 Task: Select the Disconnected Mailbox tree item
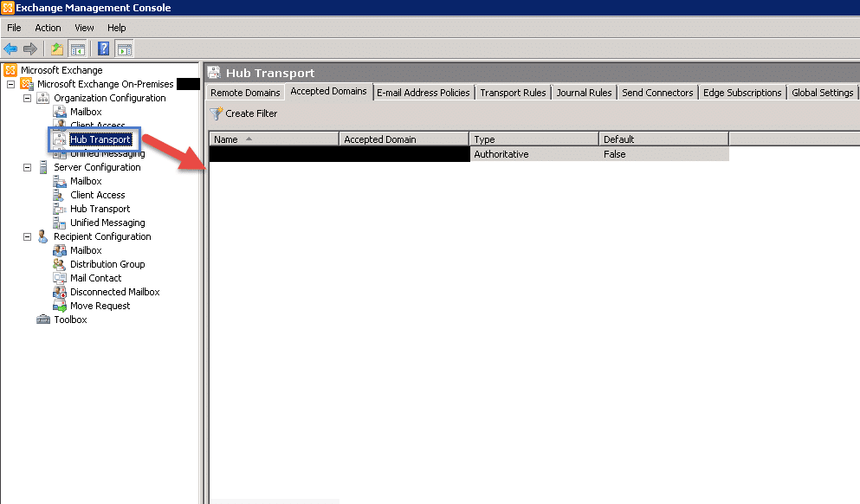coord(115,292)
